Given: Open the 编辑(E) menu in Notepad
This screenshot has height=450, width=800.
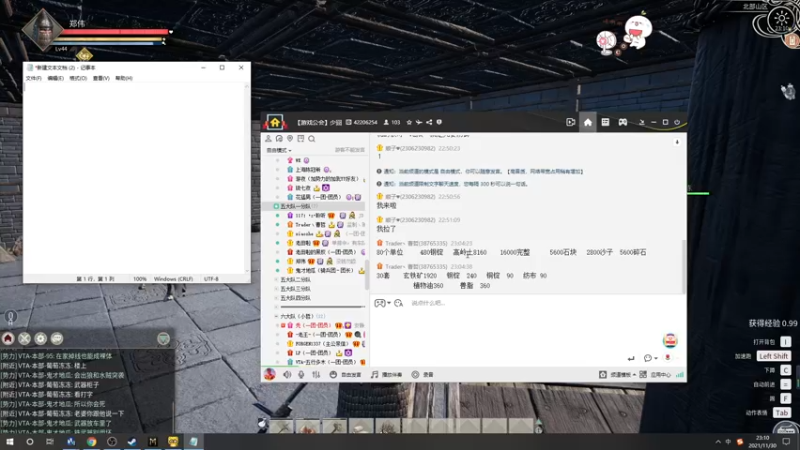Looking at the screenshot, I should [x=56, y=78].
